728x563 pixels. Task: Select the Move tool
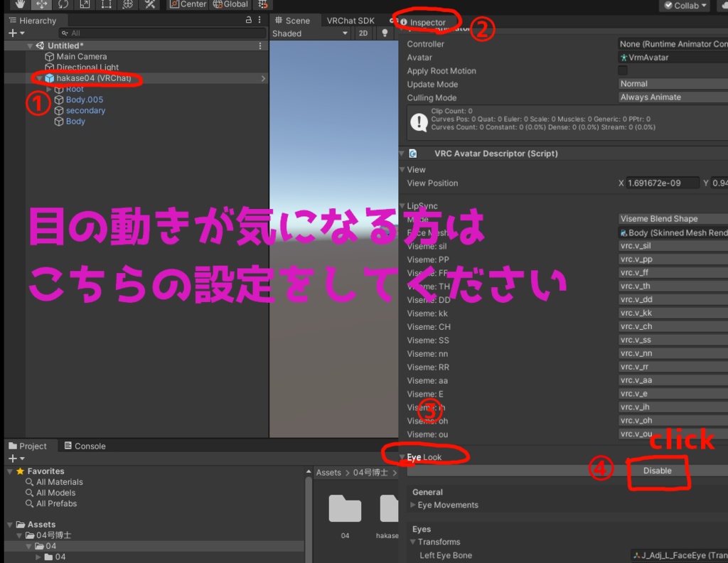click(x=42, y=5)
